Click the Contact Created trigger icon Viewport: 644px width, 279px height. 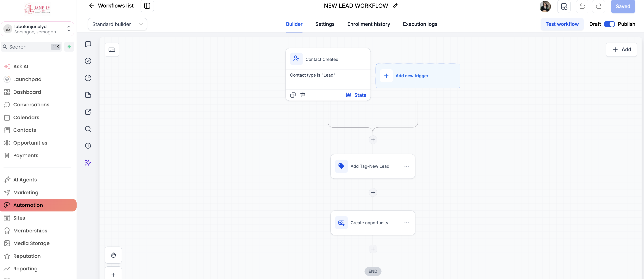point(296,59)
